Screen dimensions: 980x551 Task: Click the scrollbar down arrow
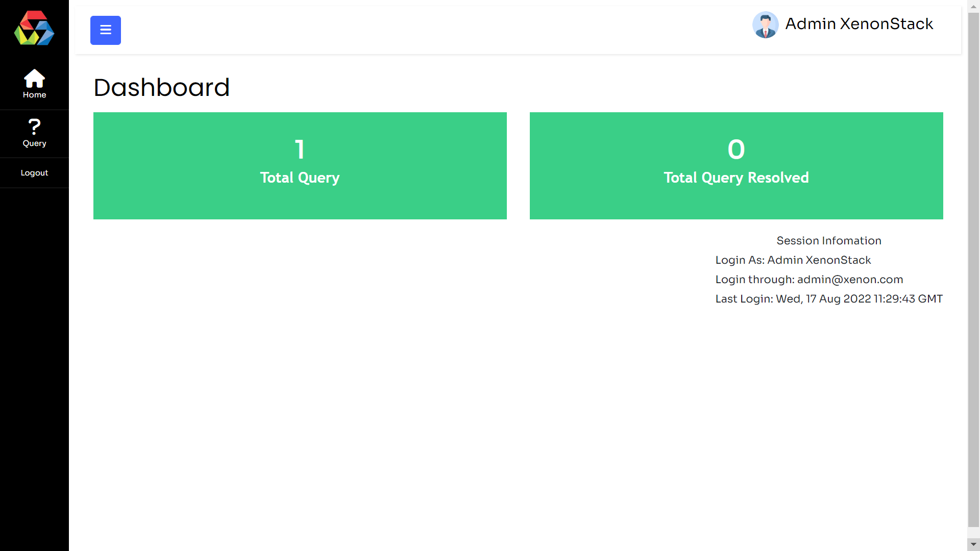coord(973,544)
